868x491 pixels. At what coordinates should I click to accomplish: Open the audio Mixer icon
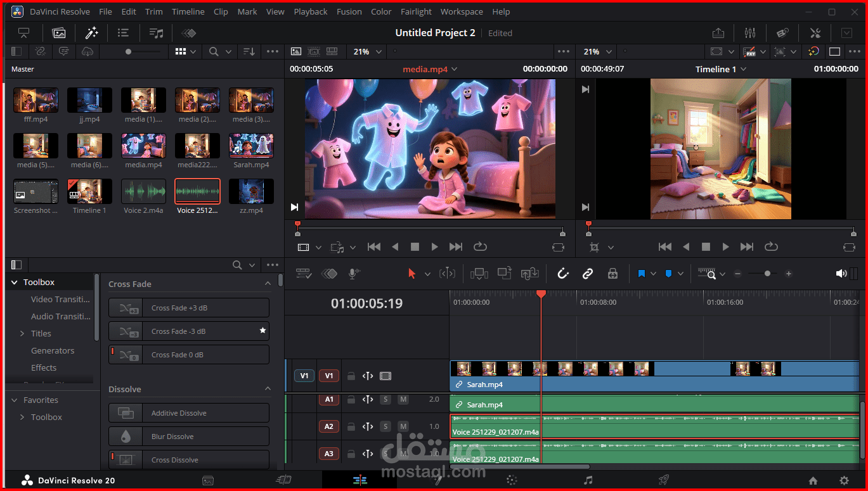(750, 33)
